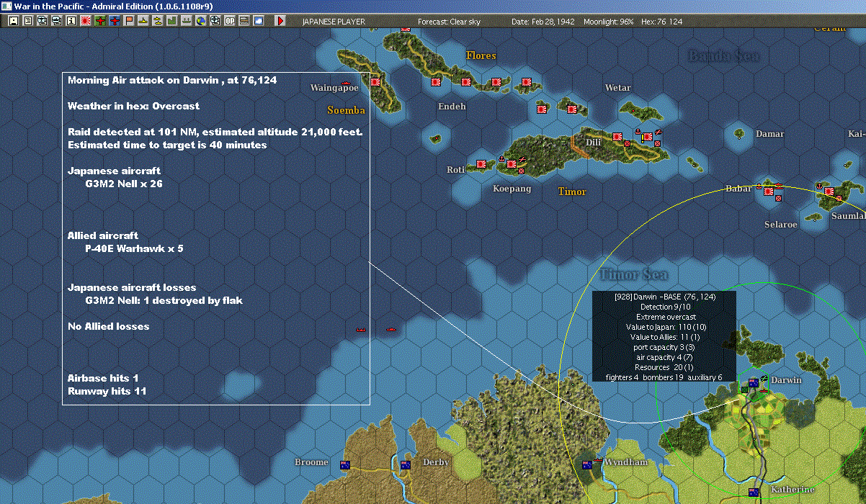This screenshot has height=504, width=866.
Task: Click 'Estimated time to target is 40 minutes' line
Action: tap(167, 145)
